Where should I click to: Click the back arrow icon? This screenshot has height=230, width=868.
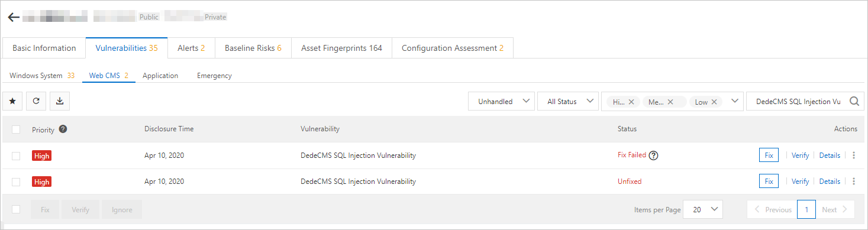tap(14, 17)
